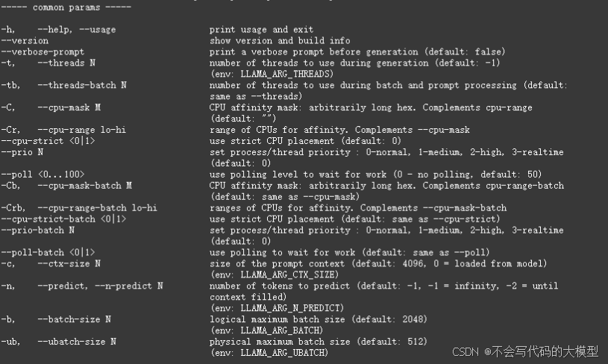
Task: Click the --help option text
Action: [54, 29]
